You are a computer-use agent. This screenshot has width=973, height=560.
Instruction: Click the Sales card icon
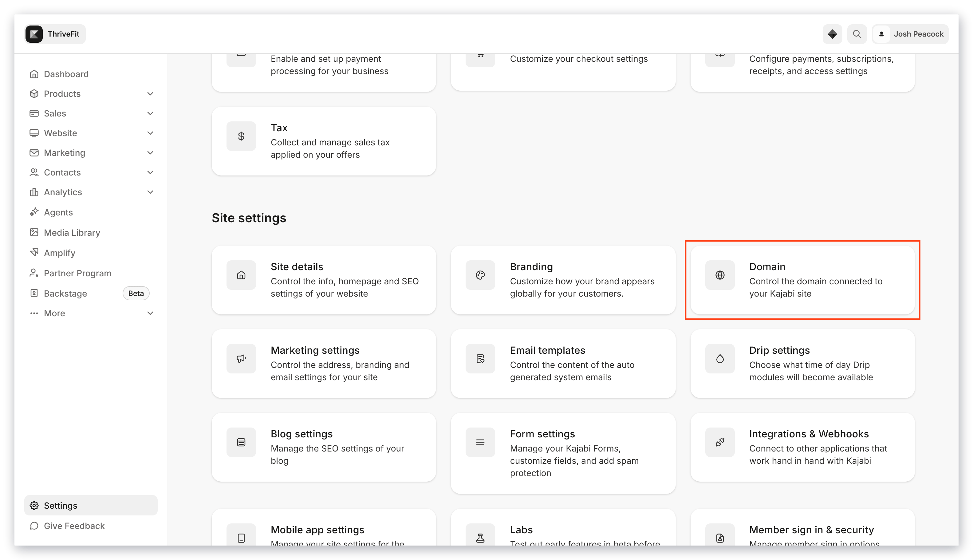(34, 113)
